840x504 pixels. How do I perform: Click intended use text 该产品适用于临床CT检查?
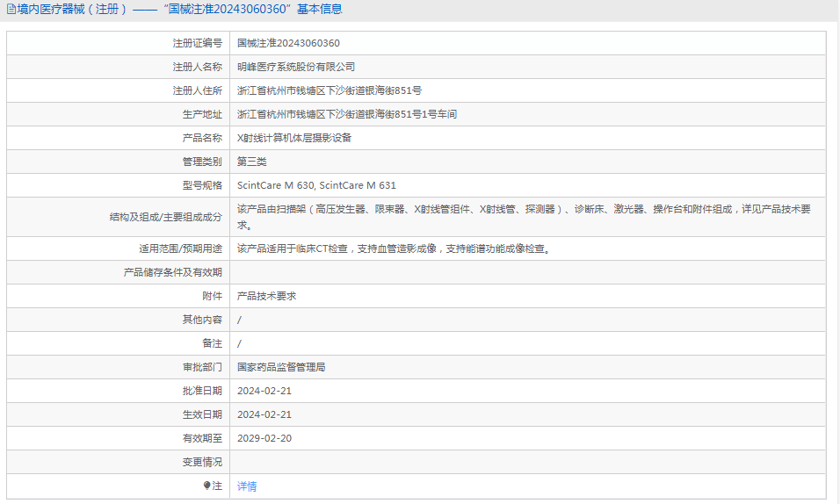[x=394, y=248]
